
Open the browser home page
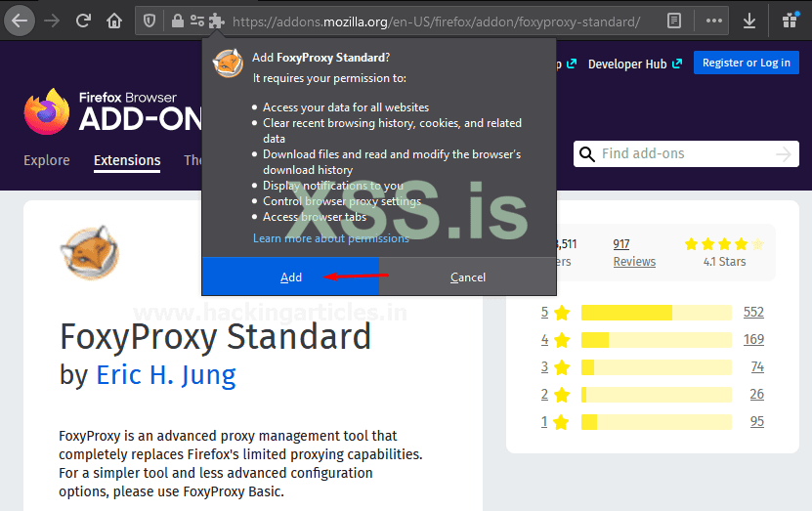114,21
